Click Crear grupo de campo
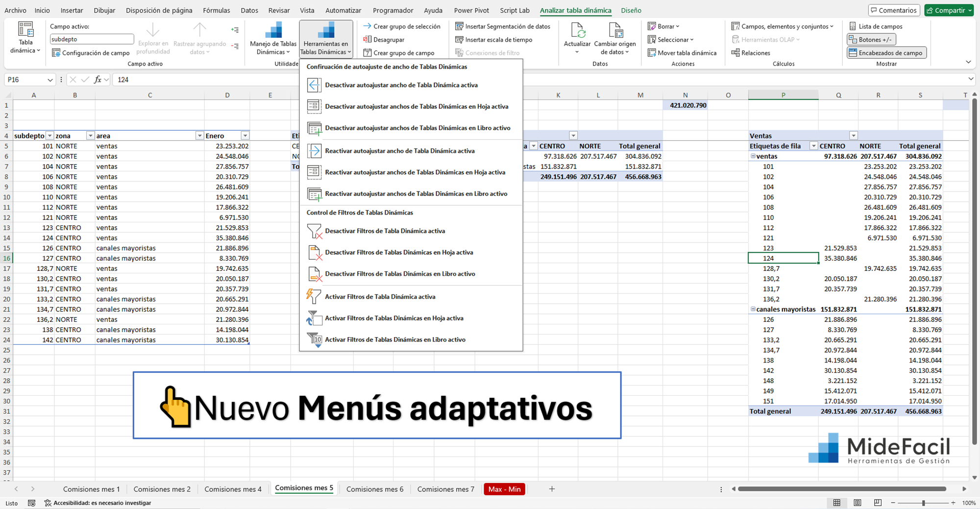 click(x=398, y=53)
